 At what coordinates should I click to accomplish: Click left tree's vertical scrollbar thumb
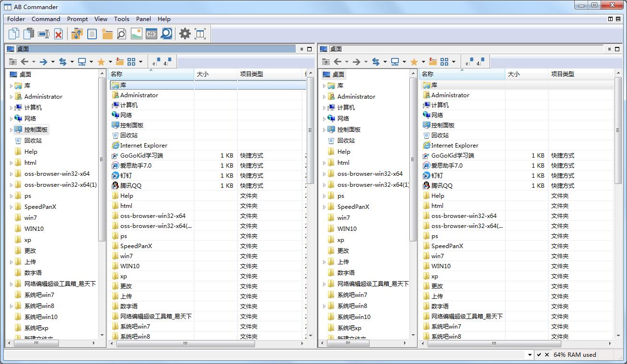click(x=102, y=159)
